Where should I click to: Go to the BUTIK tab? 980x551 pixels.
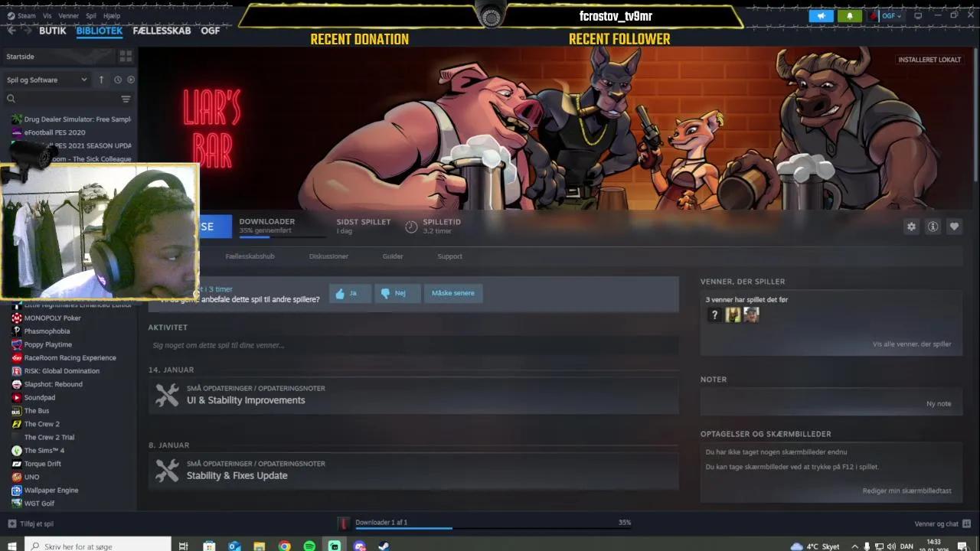coord(53,31)
